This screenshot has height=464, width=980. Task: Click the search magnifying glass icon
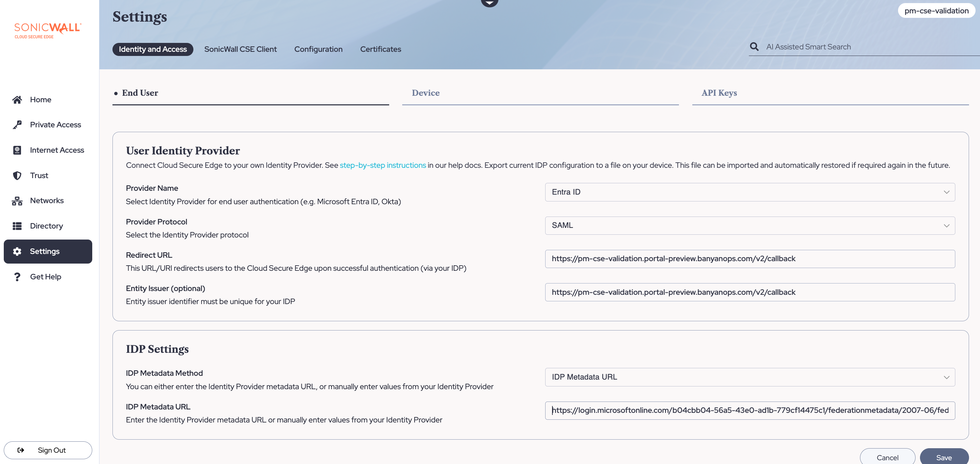coord(754,47)
